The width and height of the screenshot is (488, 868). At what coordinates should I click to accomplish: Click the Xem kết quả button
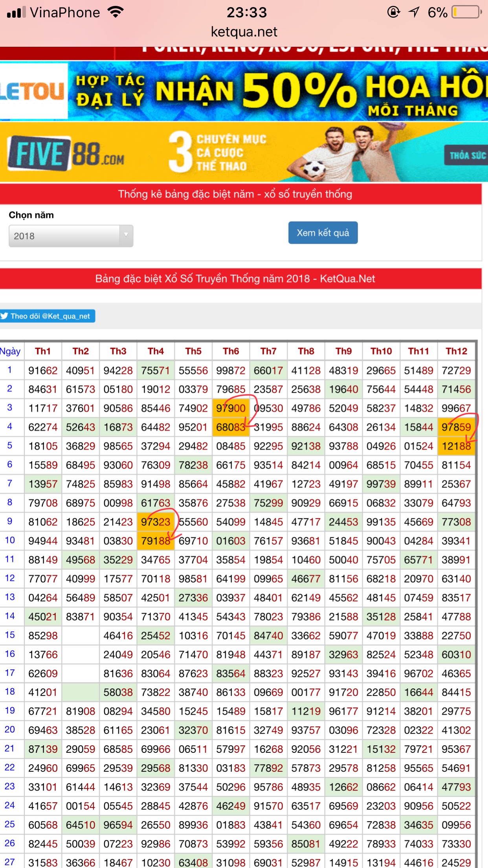click(323, 233)
